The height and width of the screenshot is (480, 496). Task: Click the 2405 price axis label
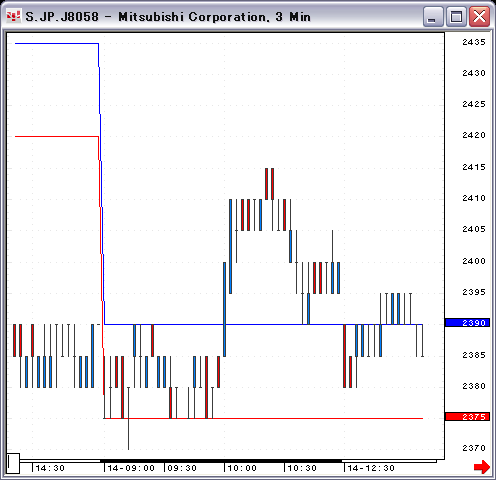tap(474, 229)
